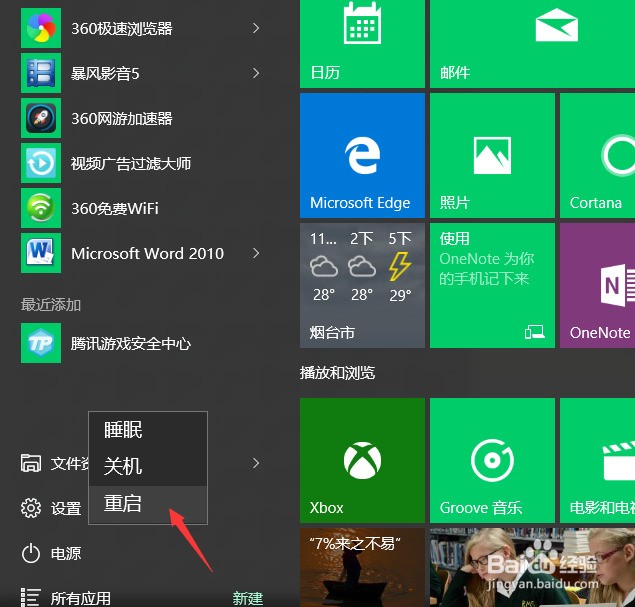Expand Microsoft Word 2010 jump list arrow

click(256, 253)
